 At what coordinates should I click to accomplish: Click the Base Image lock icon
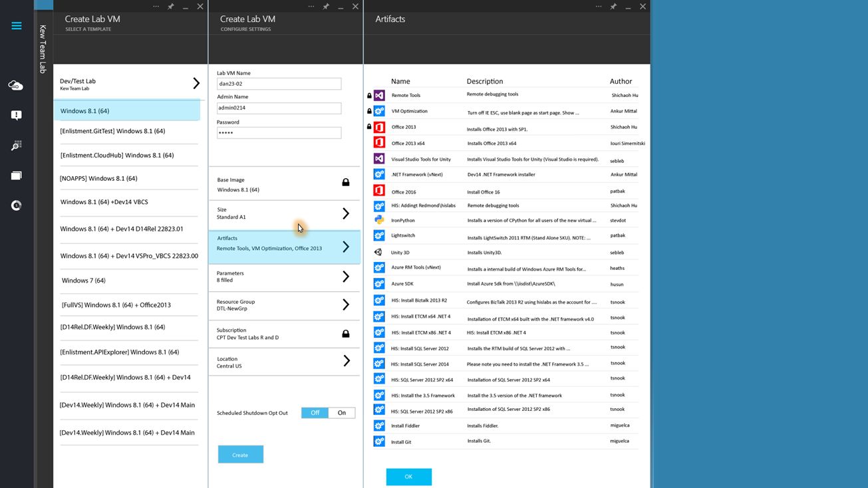tap(346, 182)
